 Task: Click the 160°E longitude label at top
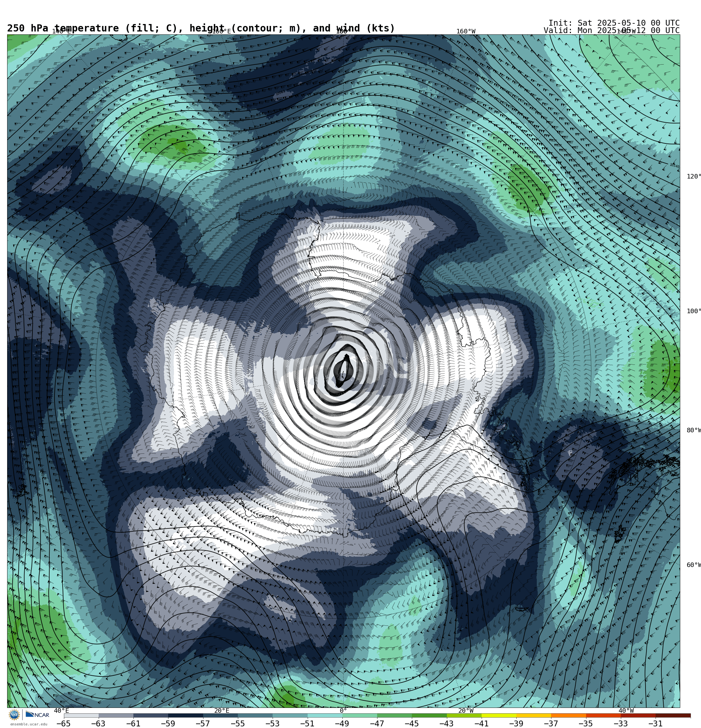pos(221,31)
